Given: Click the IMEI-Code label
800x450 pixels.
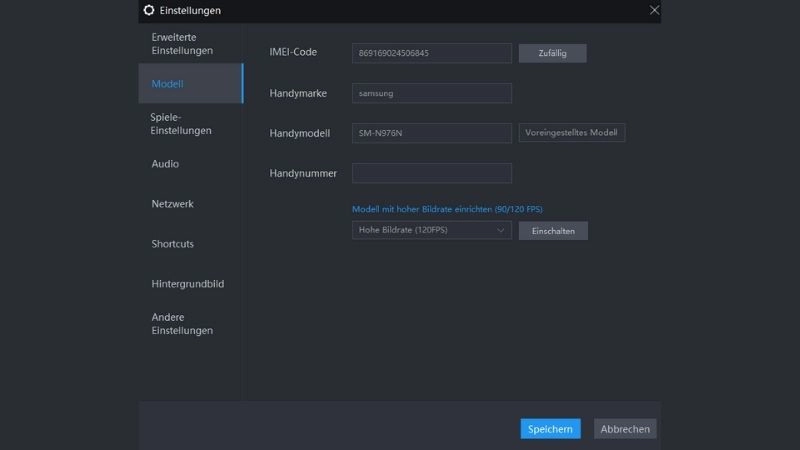Looking at the screenshot, I should point(293,52).
